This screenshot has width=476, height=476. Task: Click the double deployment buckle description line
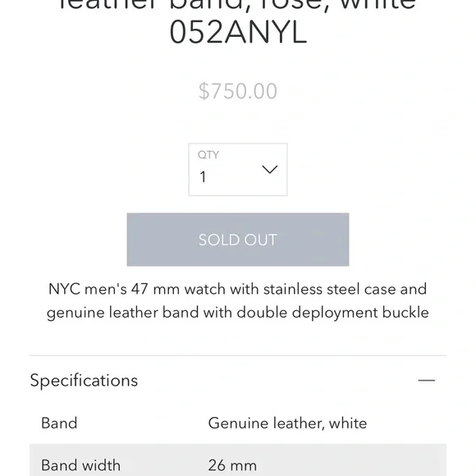pos(238,313)
